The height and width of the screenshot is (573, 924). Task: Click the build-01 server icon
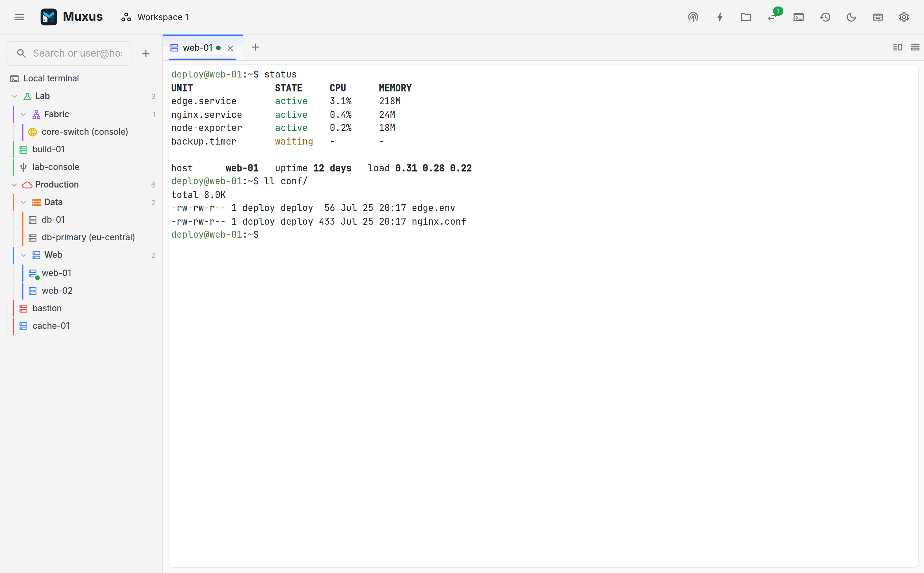coord(23,150)
